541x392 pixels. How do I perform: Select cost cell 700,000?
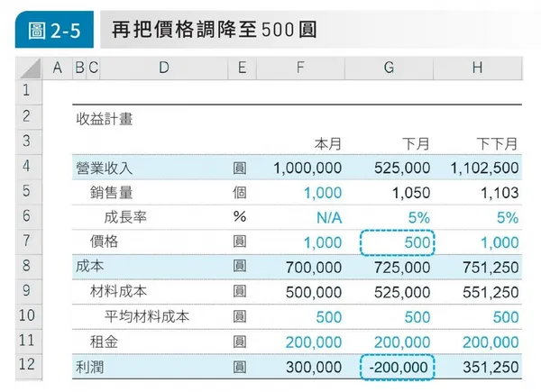(x=314, y=268)
